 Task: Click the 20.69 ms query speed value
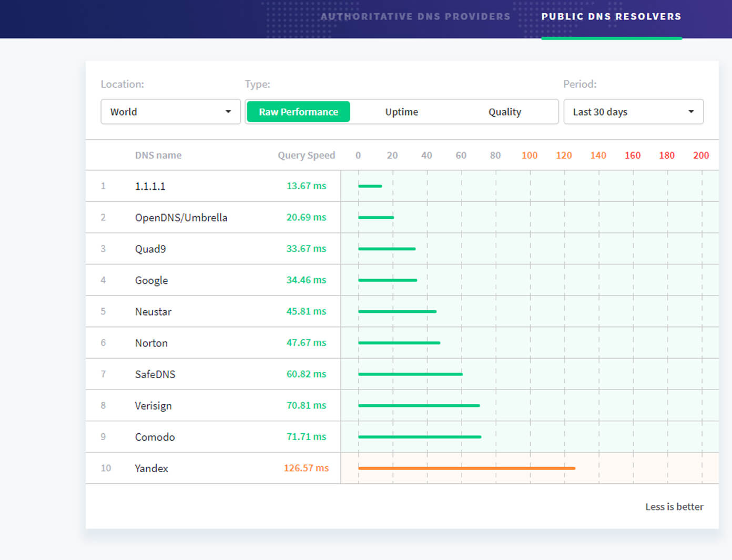click(306, 217)
